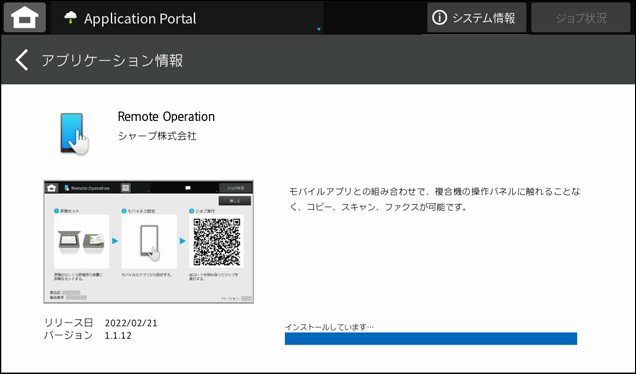
Task: Click the app description paragraph text
Action: pos(434,199)
